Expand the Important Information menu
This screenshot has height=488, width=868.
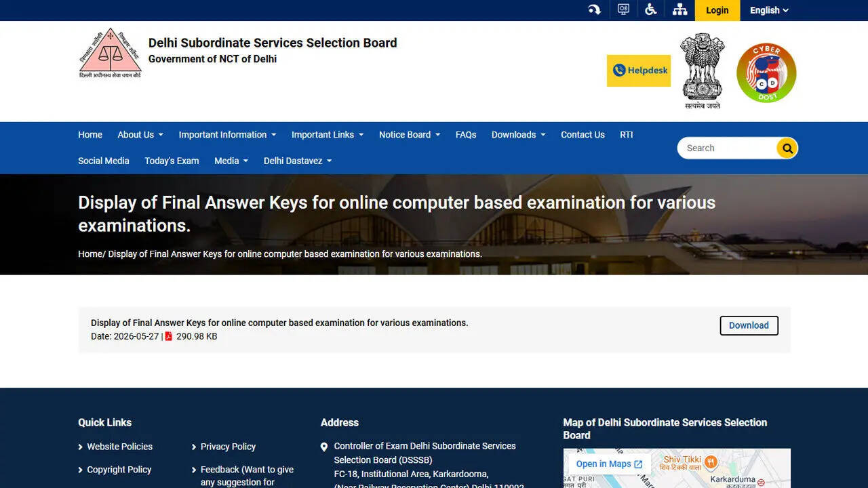227,135
